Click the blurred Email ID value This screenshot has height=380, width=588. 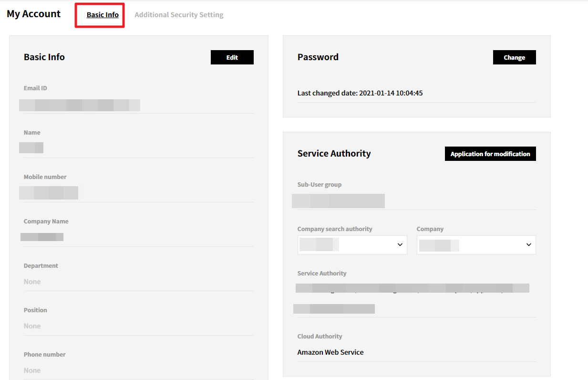click(x=80, y=105)
